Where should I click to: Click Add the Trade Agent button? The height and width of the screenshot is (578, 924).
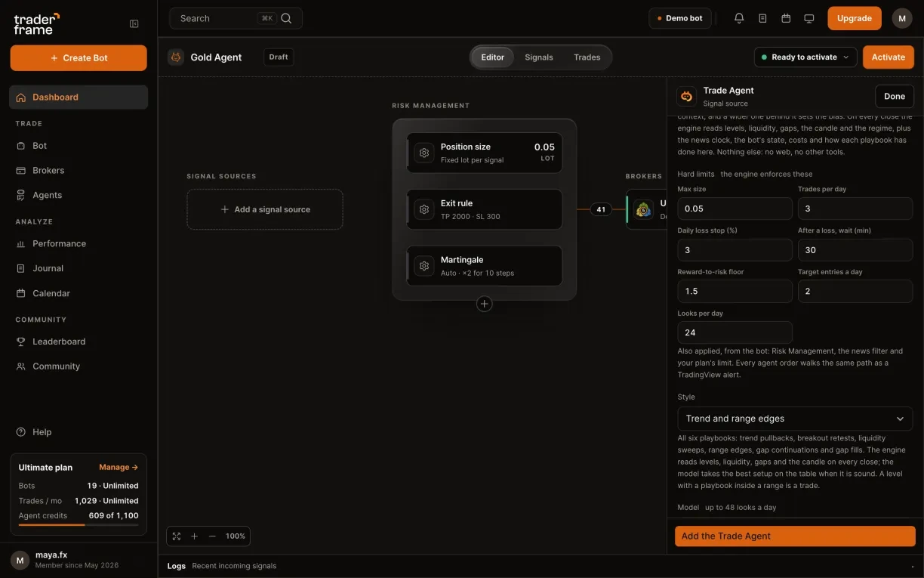tap(795, 536)
